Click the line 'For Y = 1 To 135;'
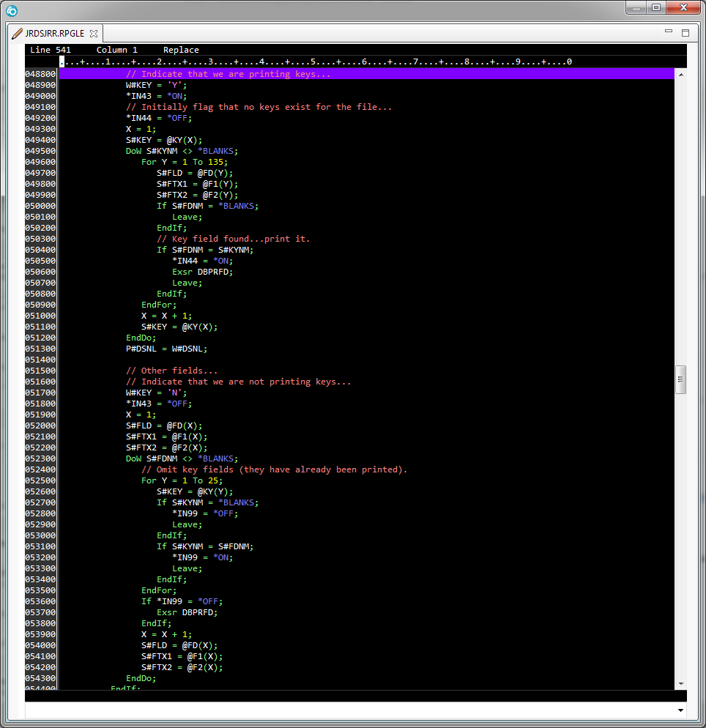Image resolution: width=706 pixels, height=728 pixels. pos(185,162)
